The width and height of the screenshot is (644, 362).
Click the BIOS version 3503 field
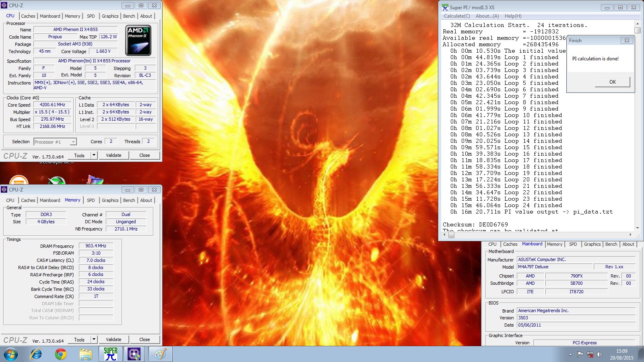point(576,318)
